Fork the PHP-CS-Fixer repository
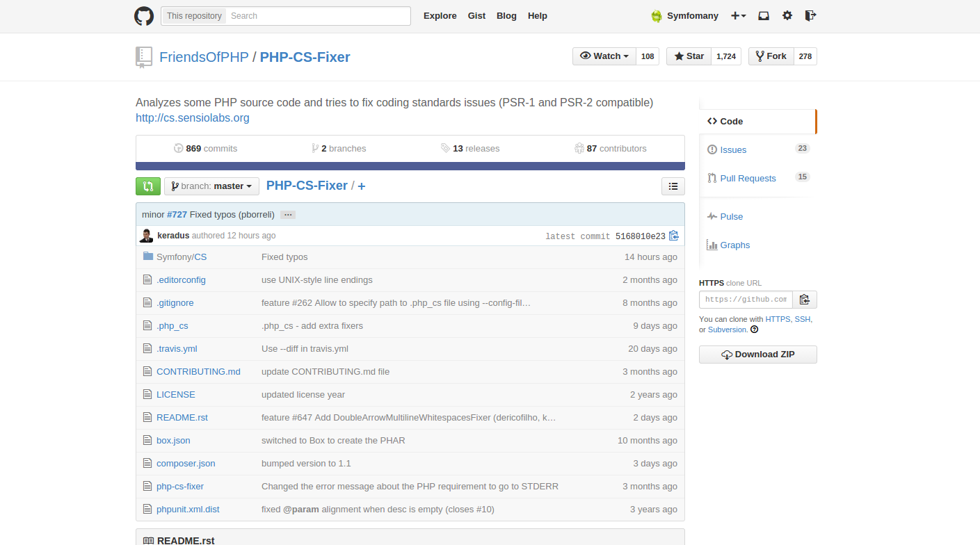The width and height of the screenshot is (980, 545). click(x=771, y=56)
